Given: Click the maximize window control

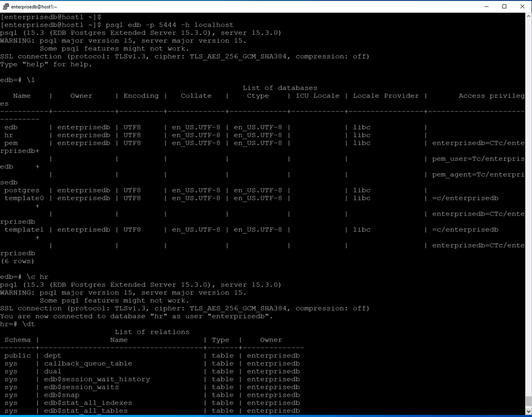Looking at the screenshot, I should point(504,6).
